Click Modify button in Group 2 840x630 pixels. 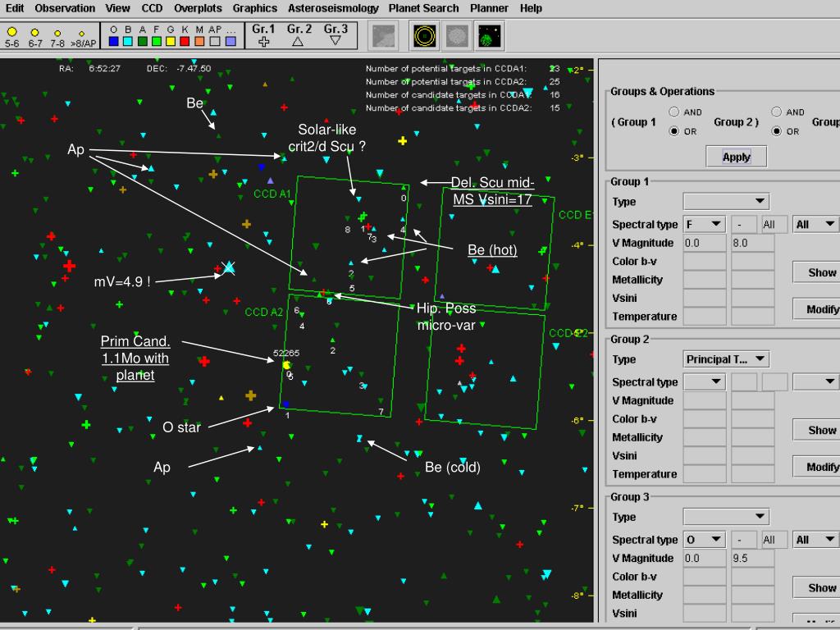tap(816, 466)
